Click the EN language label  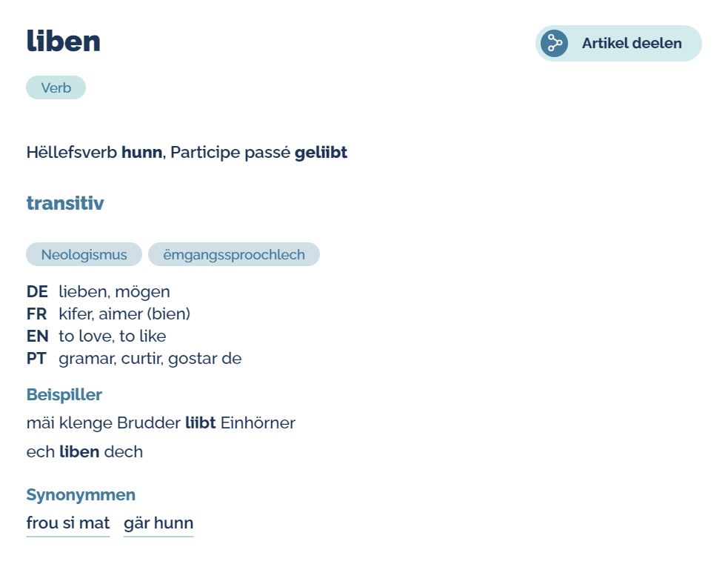click(37, 336)
